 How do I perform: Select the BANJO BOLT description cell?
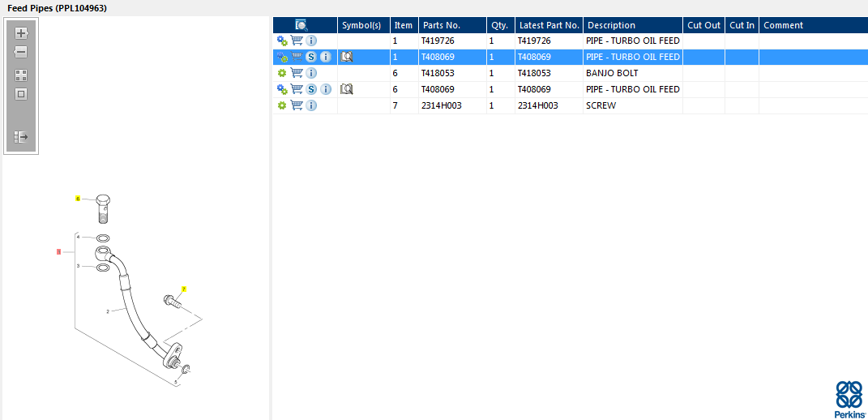point(633,73)
